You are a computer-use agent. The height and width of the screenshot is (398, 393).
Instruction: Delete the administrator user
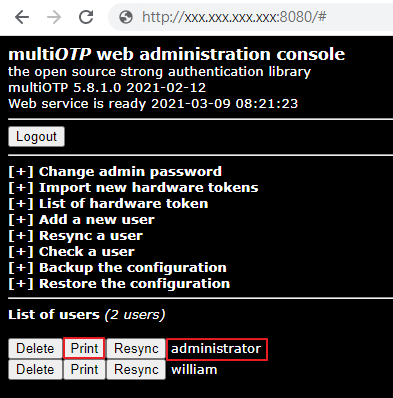tap(35, 349)
